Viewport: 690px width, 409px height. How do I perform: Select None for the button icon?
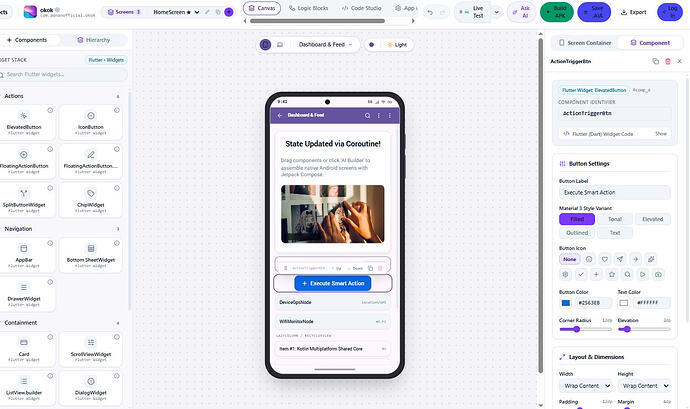coord(570,259)
